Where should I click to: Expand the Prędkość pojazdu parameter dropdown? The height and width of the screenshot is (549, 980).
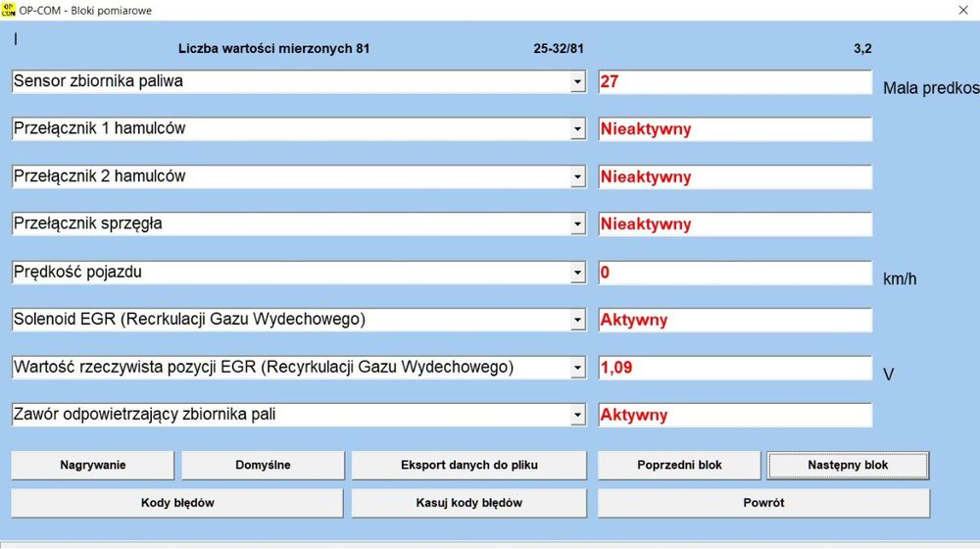click(577, 274)
